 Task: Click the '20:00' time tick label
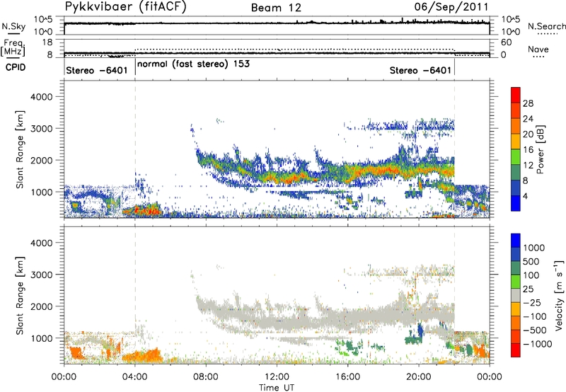419,377
